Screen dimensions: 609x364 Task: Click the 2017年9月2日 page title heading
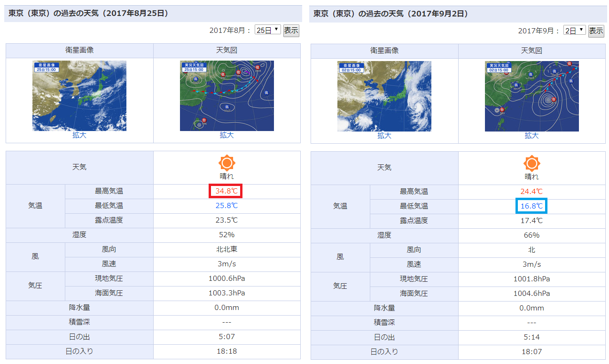(x=391, y=14)
